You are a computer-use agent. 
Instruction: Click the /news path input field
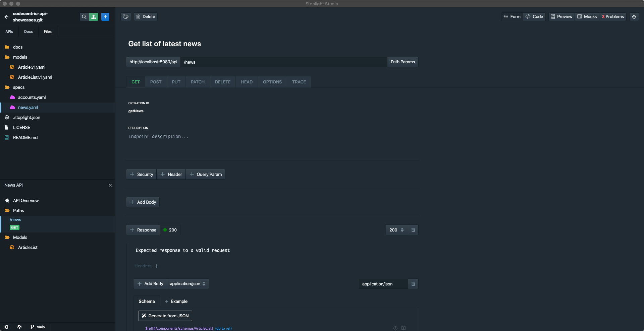coord(283,62)
